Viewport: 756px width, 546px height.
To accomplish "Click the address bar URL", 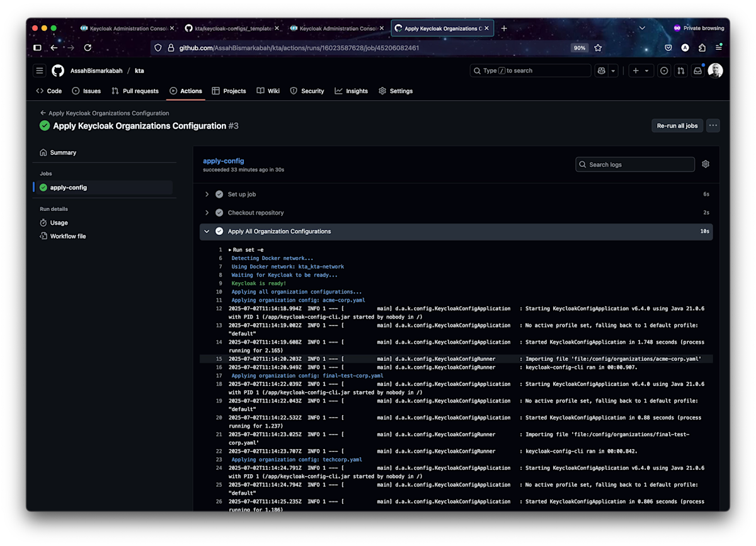I will click(x=299, y=48).
